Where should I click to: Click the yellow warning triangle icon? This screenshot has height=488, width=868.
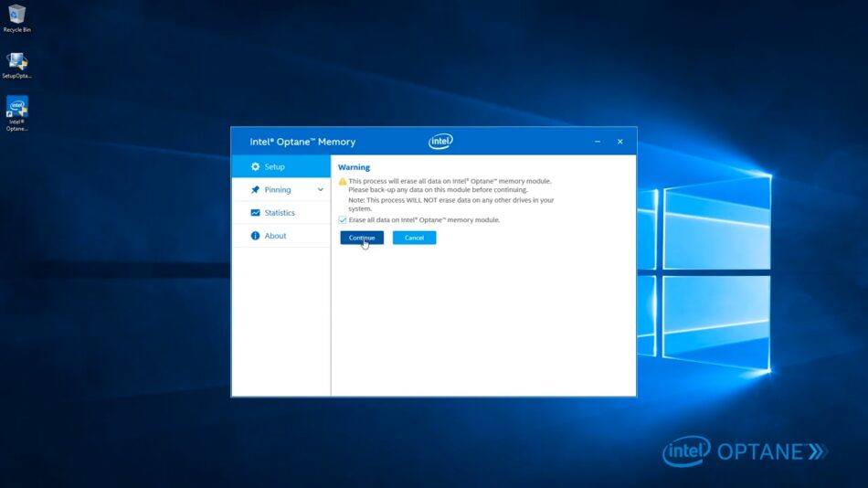tap(343, 181)
